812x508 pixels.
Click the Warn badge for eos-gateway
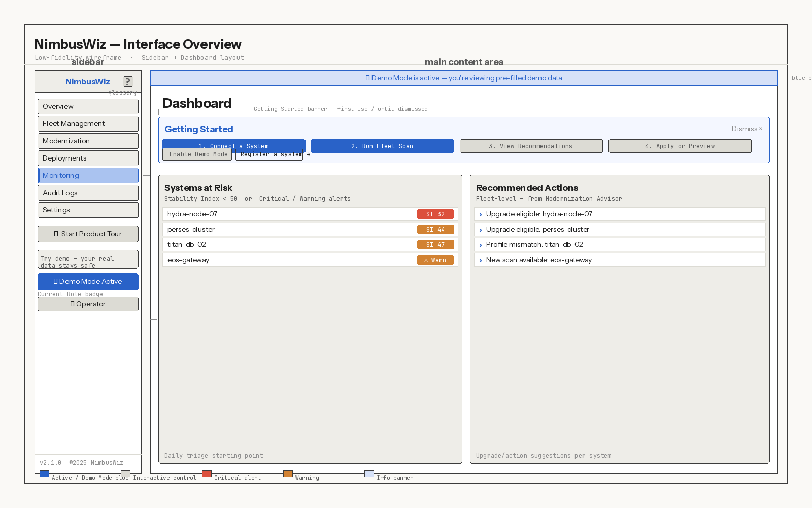click(x=435, y=260)
